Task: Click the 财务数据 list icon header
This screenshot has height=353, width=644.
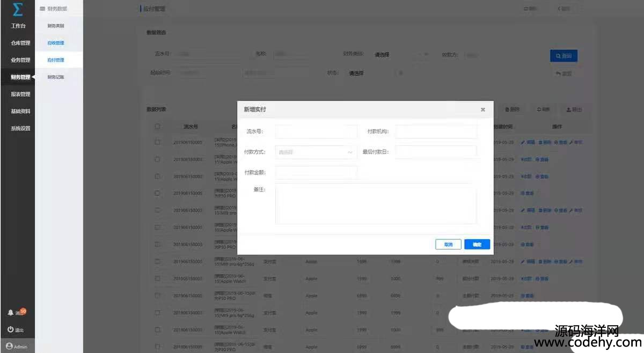Action: [42, 9]
